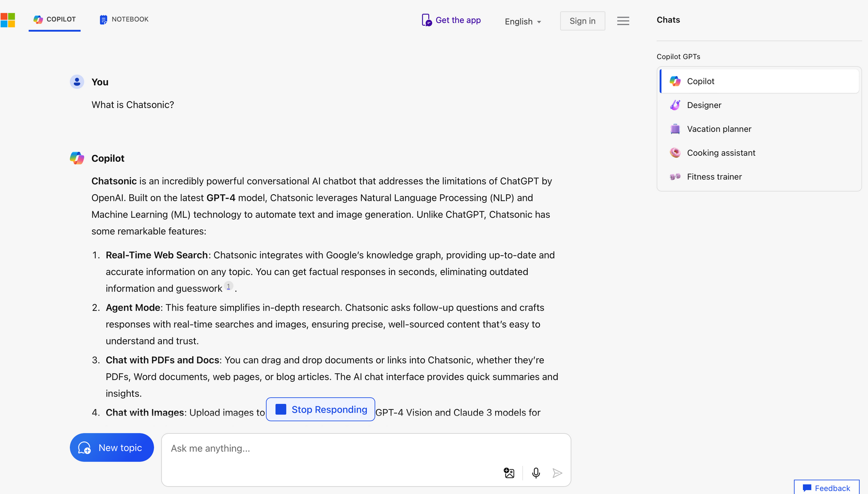Viewport: 868px width, 494px height.
Task: Select the Cooking assistant GPT
Action: point(721,153)
